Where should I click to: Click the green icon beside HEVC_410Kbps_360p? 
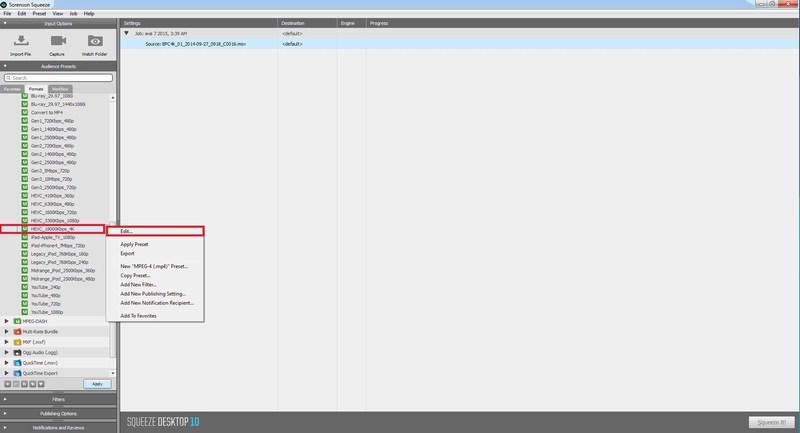tap(24, 195)
